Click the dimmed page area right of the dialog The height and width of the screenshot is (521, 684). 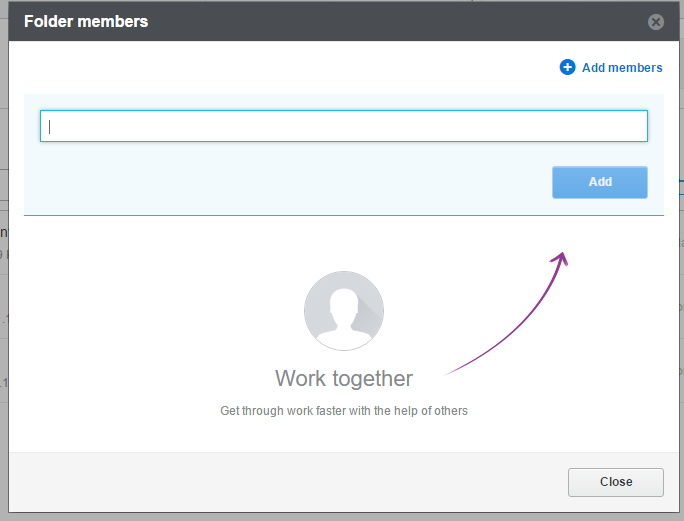click(x=682, y=305)
